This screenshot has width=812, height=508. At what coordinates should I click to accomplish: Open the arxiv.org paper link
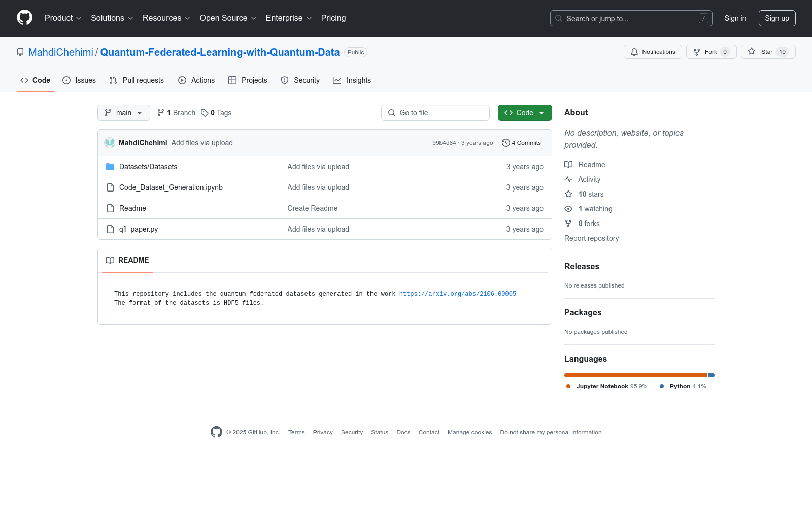[x=458, y=294]
